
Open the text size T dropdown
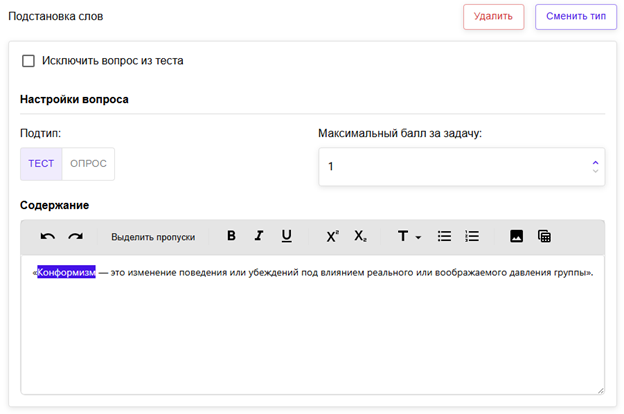pyautogui.click(x=409, y=236)
